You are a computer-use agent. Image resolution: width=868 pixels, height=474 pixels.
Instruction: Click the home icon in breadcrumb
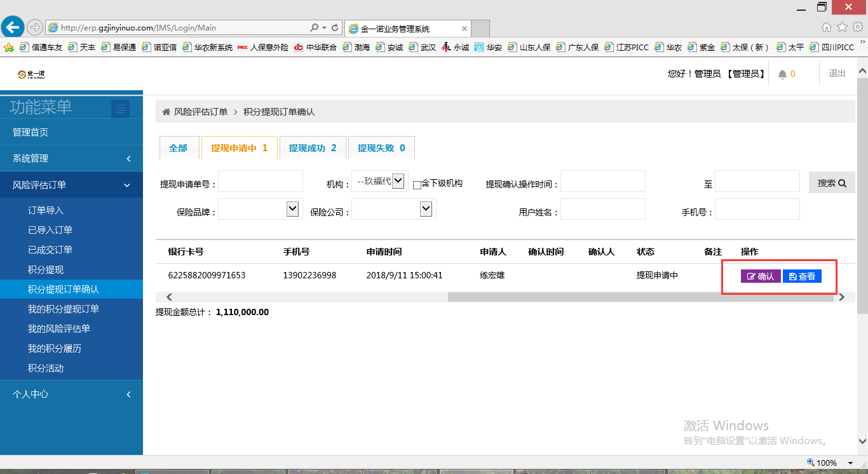166,112
